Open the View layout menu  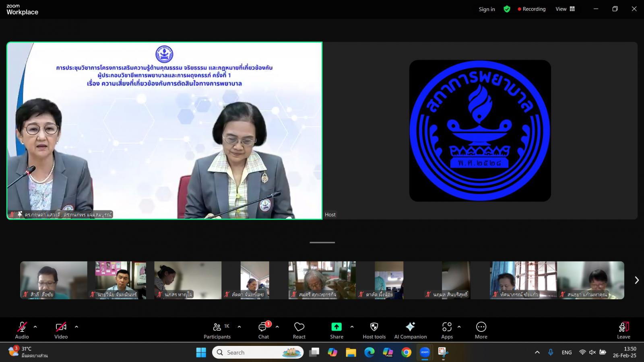(x=565, y=9)
